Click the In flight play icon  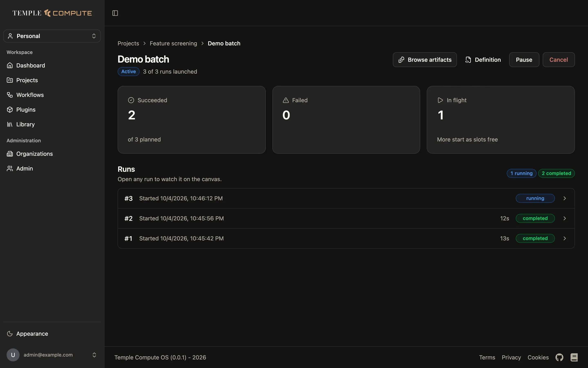440,100
